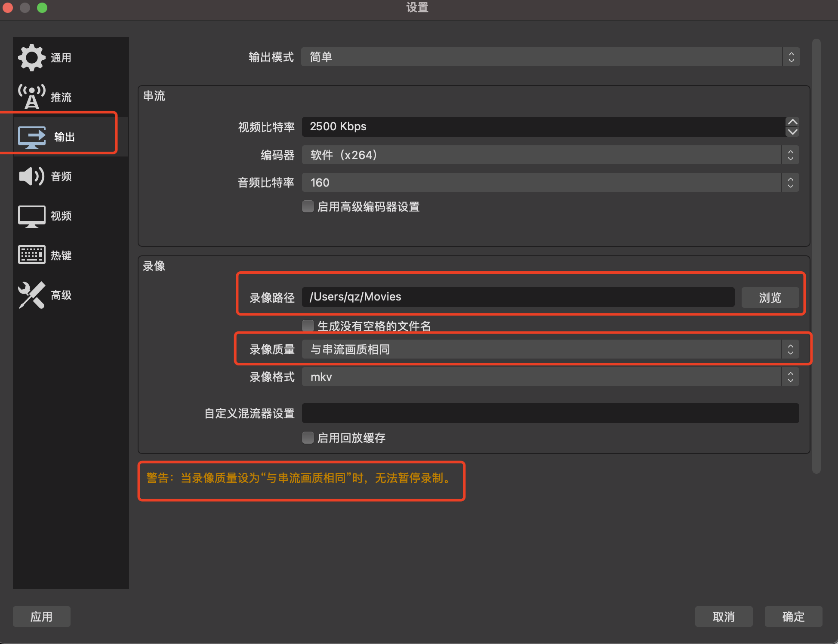Click the 浏览 browse button
The height and width of the screenshot is (644, 838).
770,297
